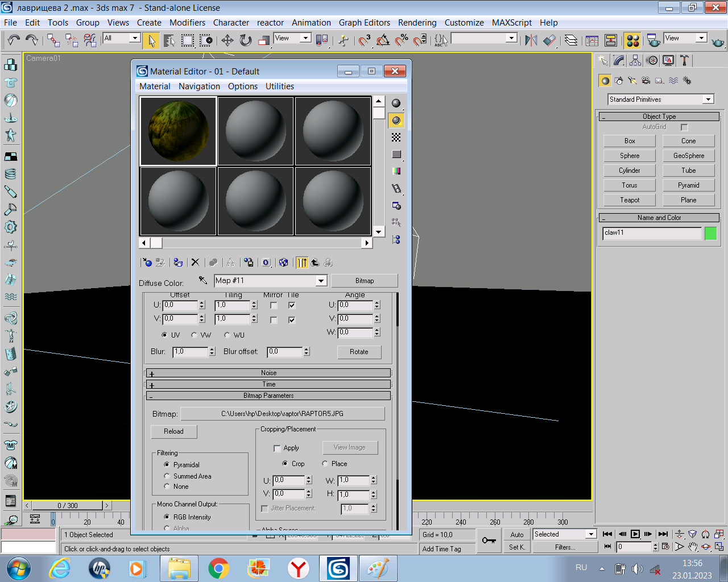
Task: Expand the Noise rollout
Action: [x=268, y=373]
